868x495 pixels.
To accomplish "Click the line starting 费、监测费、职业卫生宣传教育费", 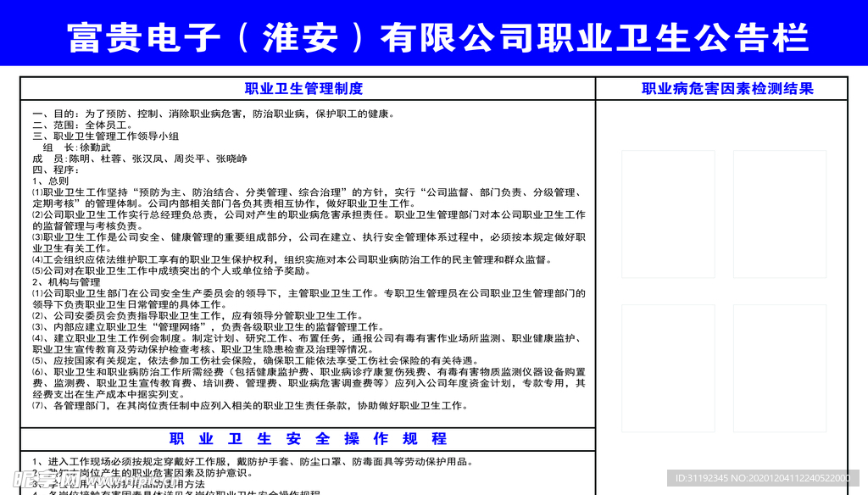I will pyautogui.click(x=309, y=383).
